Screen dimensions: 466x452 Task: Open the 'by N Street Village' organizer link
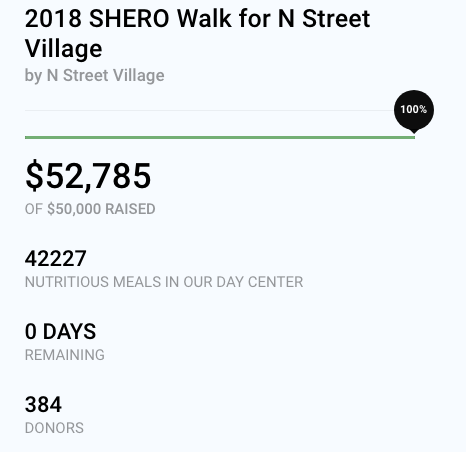point(94,76)
